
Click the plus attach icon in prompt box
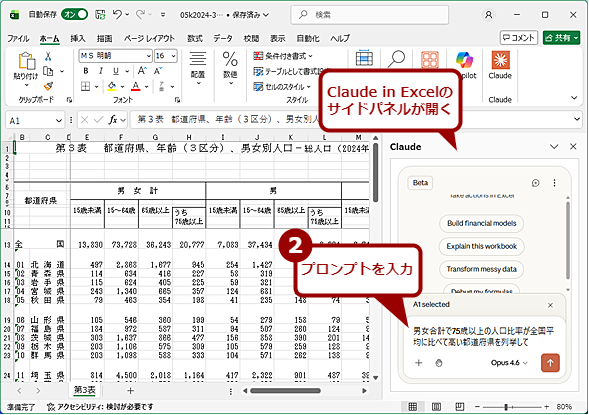pyautogui.click(x=418, y=363)
